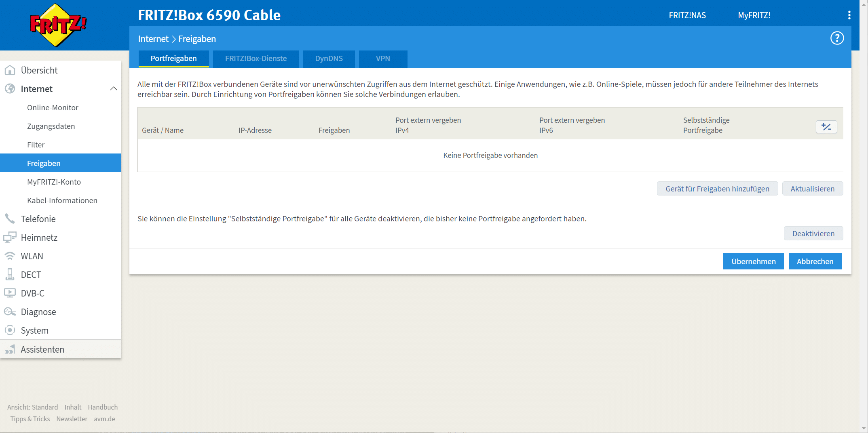
Task: Open the help question mark icon
Action: tap(837, 38)
